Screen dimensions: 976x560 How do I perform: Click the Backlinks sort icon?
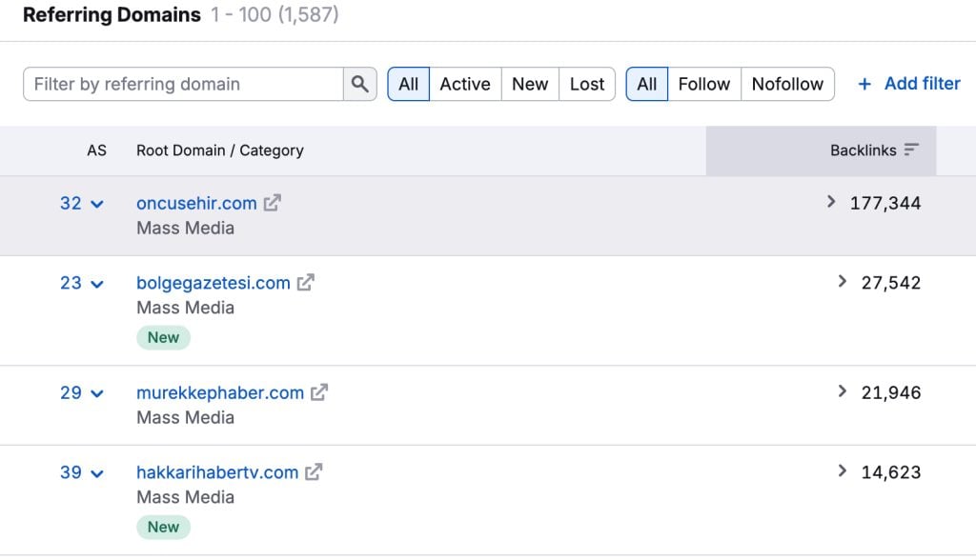(911, 150)
